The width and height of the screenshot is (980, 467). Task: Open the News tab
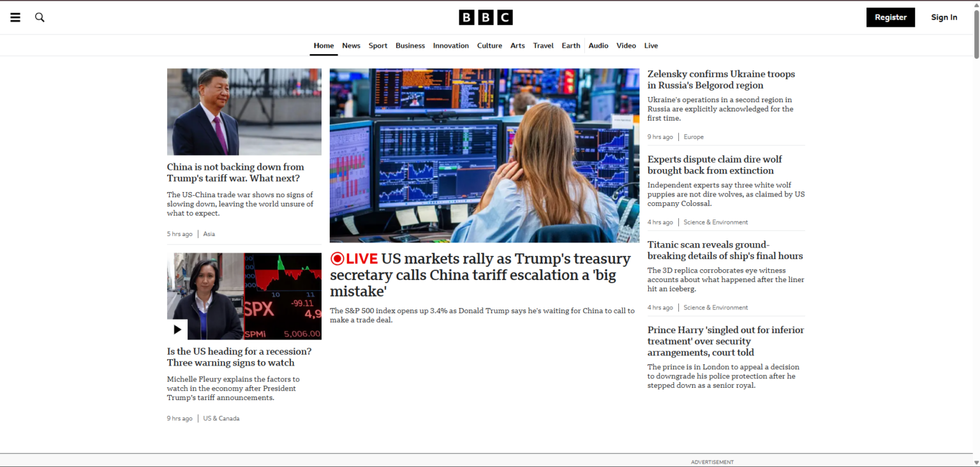[x=351, y=46]
